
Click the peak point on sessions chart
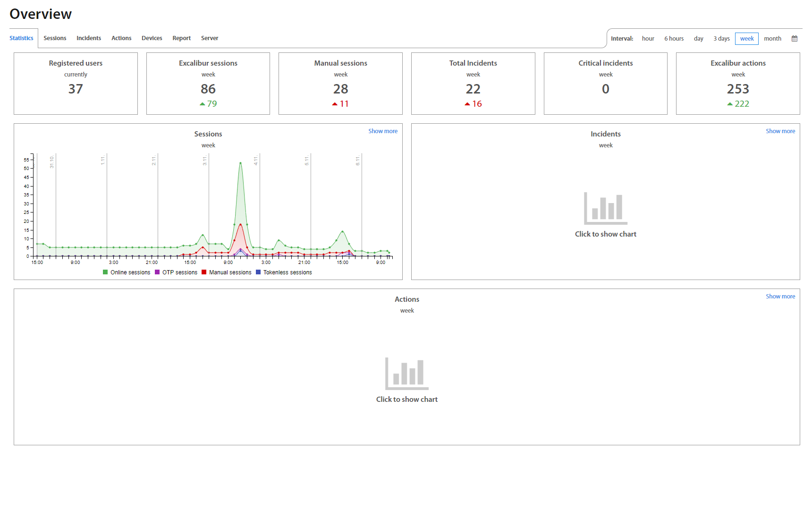coord(241,163)
